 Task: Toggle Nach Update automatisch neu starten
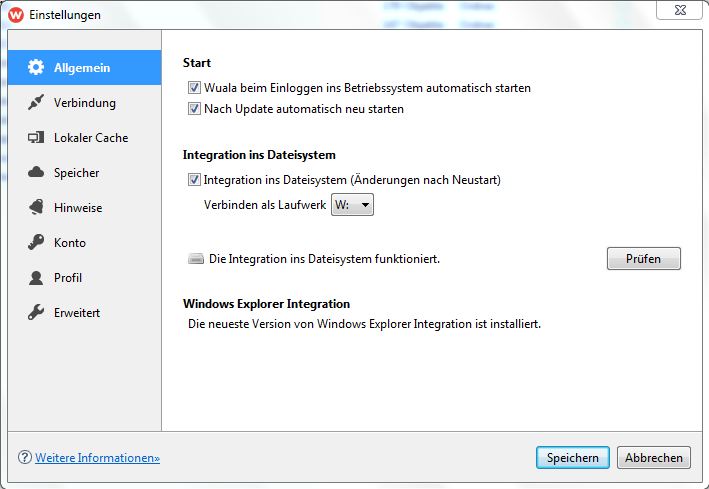click(194, 109)
